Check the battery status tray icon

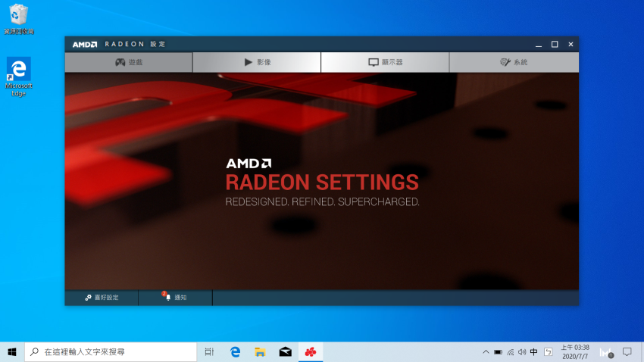click(x=498, y=351)
